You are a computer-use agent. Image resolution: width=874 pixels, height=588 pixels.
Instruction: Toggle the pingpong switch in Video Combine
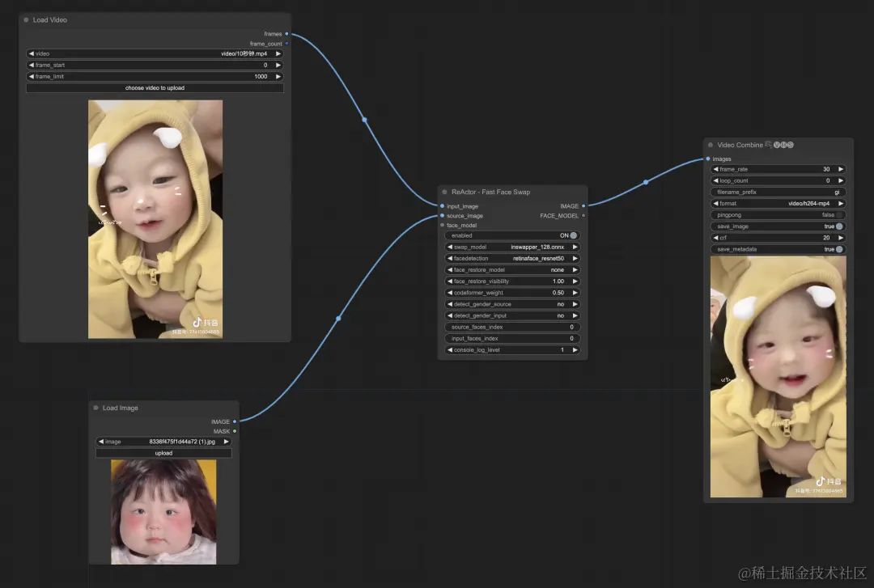[839, 214]
